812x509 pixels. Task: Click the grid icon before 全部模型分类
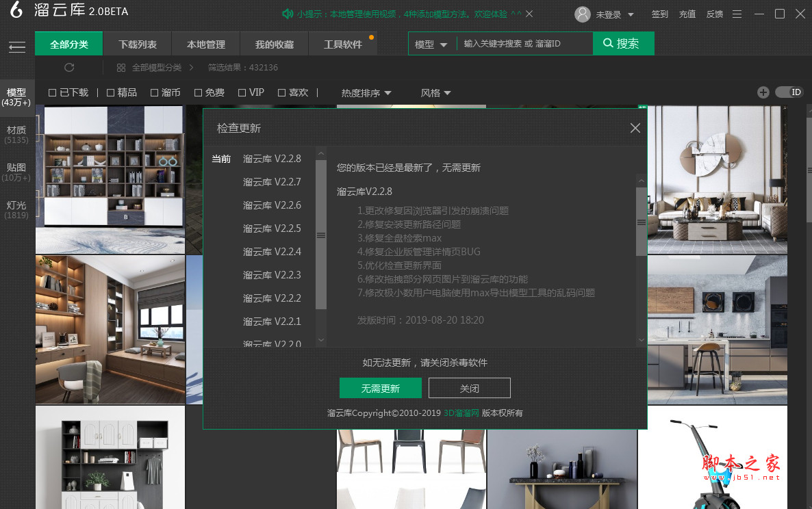coord(120,68)
